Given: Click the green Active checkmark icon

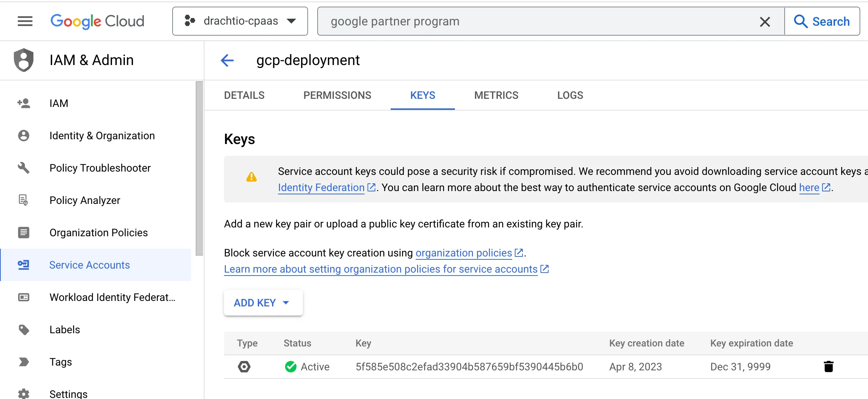Looking at the screenshot, I should (291, 367).
